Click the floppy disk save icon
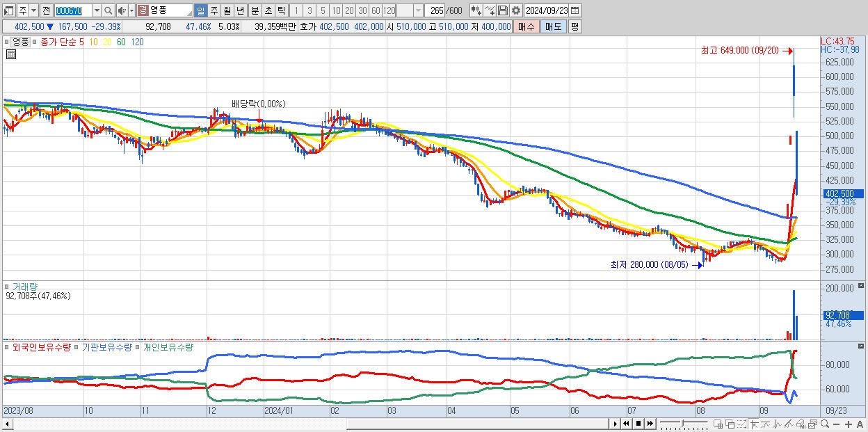This screenshot has width=868, height=432. click(502, 10)
